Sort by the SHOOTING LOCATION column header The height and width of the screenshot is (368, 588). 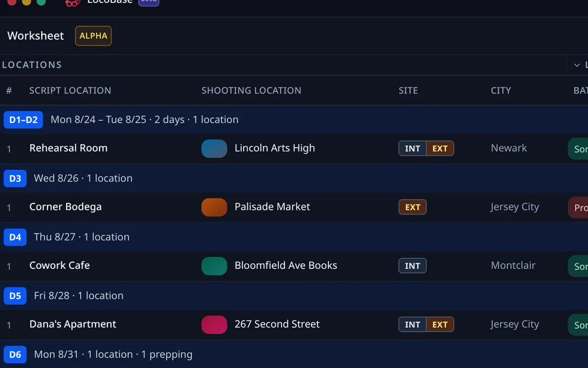[x=251, y=91]
